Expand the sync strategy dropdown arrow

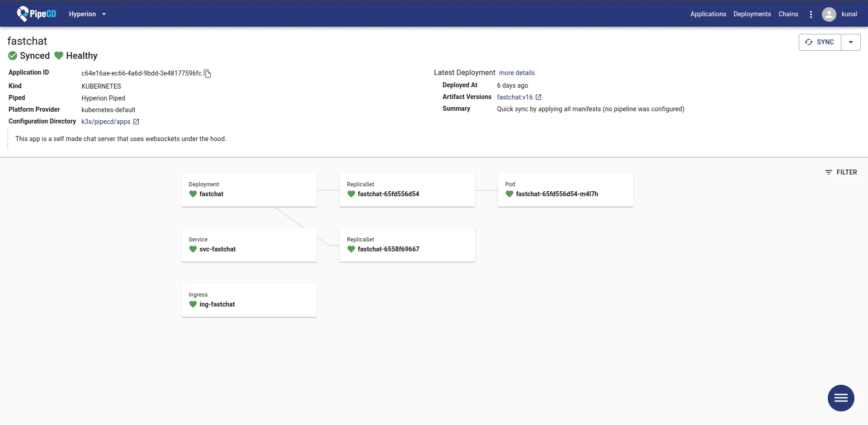(851, 42)
